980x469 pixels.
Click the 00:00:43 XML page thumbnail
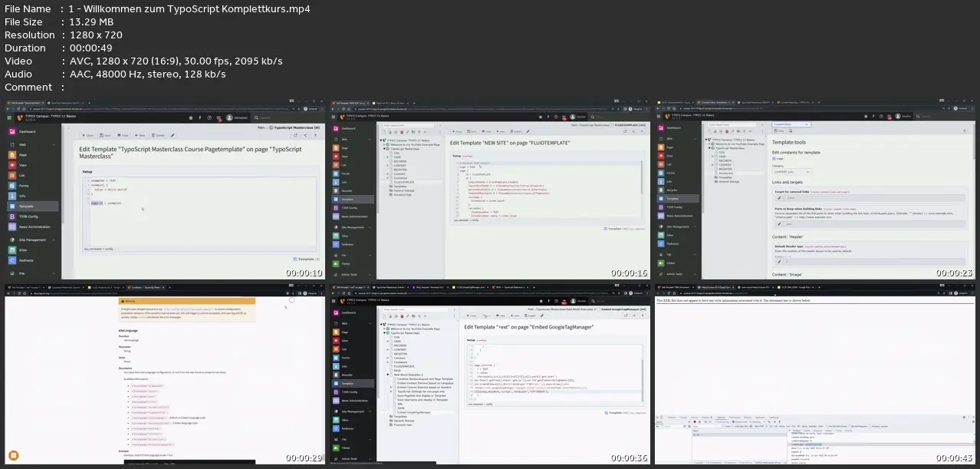(817, 373)
